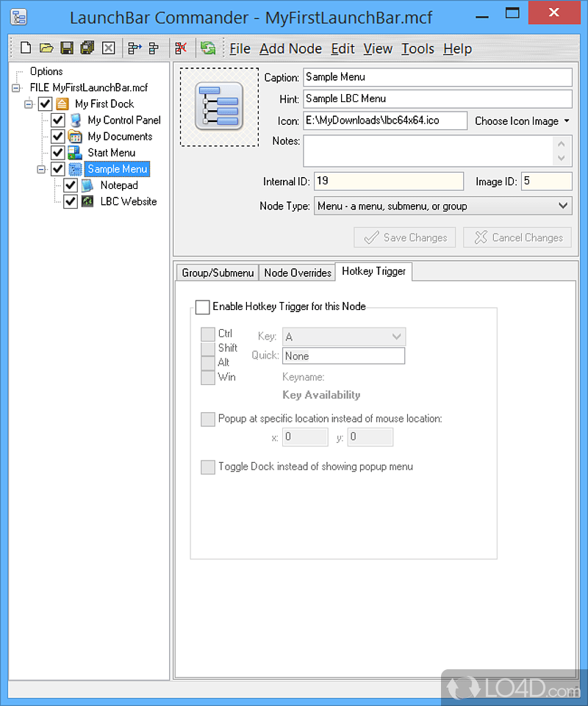Click the add node with arrow icon
The image size is (588, 706).
pyautogui.click(x=135, y=48)
